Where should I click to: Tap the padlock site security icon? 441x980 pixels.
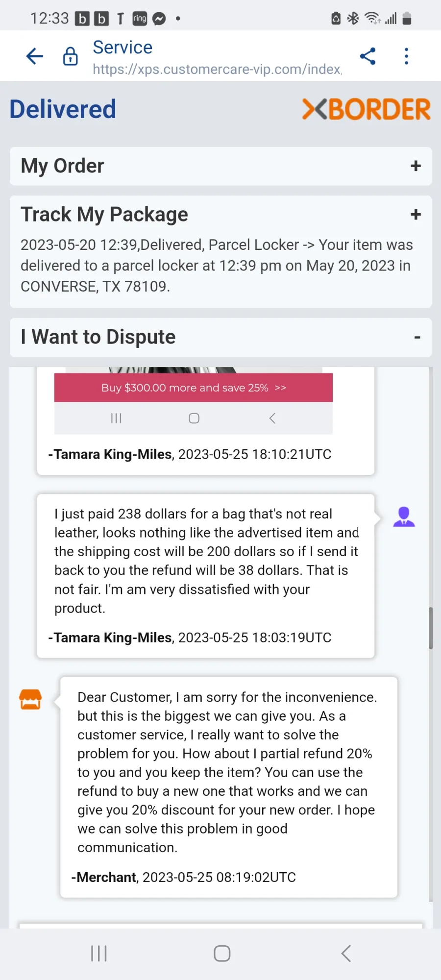coord(71,56)
